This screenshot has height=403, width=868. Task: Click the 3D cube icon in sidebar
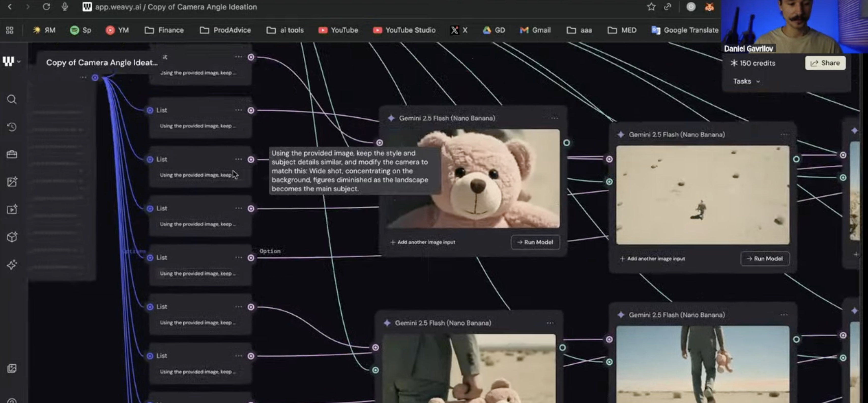(x=12, y=237)
